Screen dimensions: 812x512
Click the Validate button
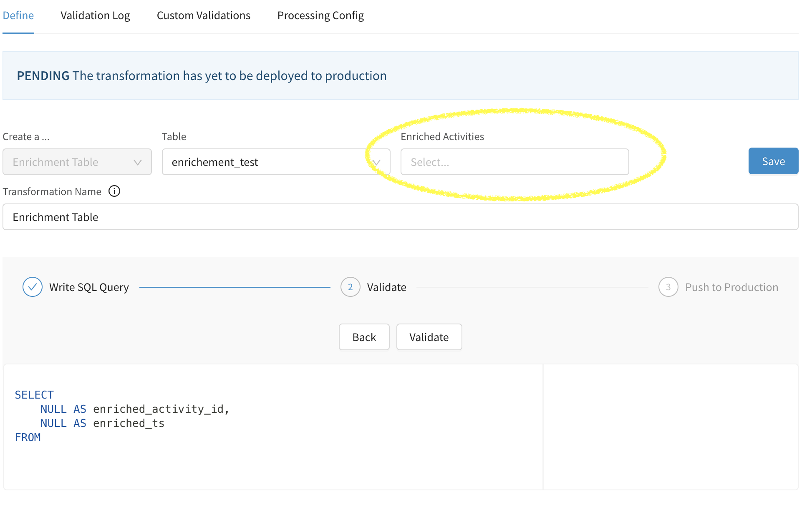pos(429,337)
